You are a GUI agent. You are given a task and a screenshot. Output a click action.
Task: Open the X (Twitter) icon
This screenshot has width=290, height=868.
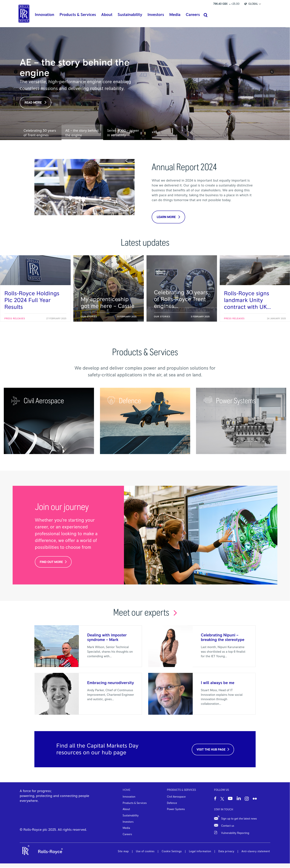click(x=222, y=799)
